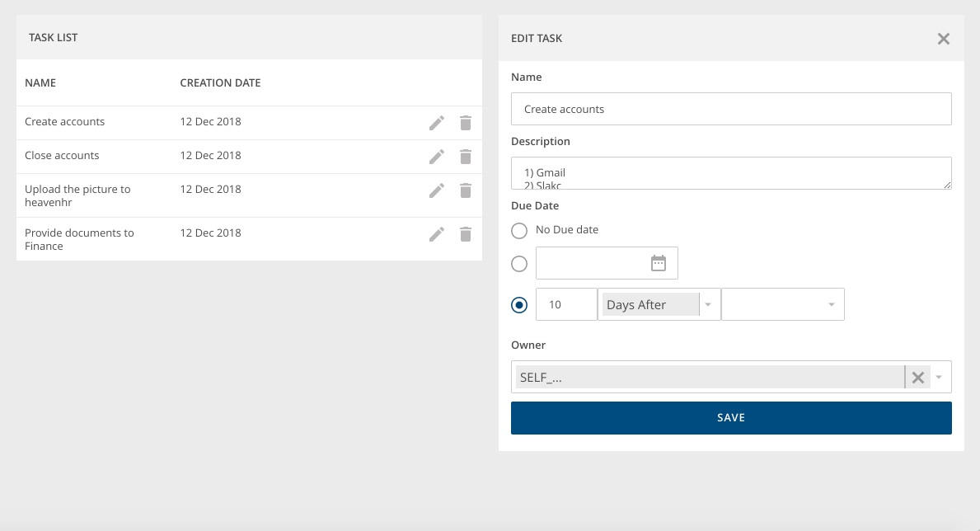The image size is (980, 531).
Task: Edit the Provide documents to Finance task
Action: [437, 235]
